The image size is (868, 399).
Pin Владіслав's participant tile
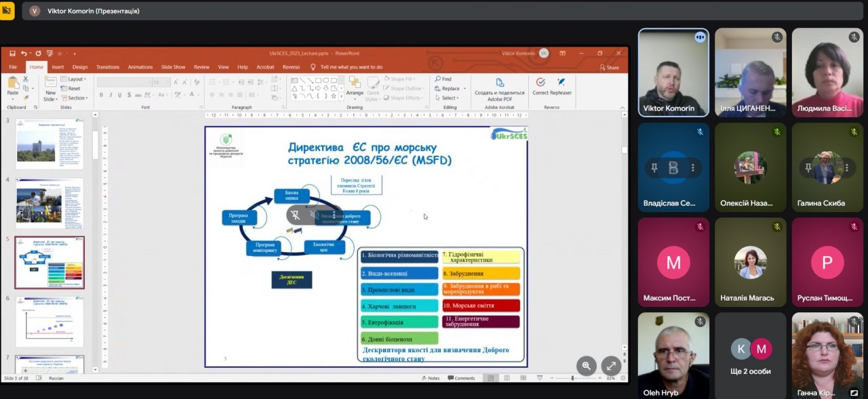coord(654,168)
